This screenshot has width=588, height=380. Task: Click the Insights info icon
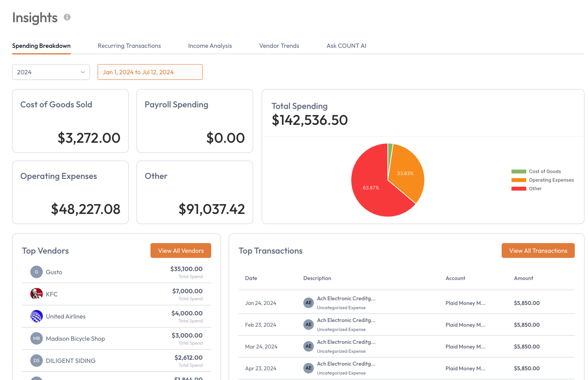[x=67, y=17]
